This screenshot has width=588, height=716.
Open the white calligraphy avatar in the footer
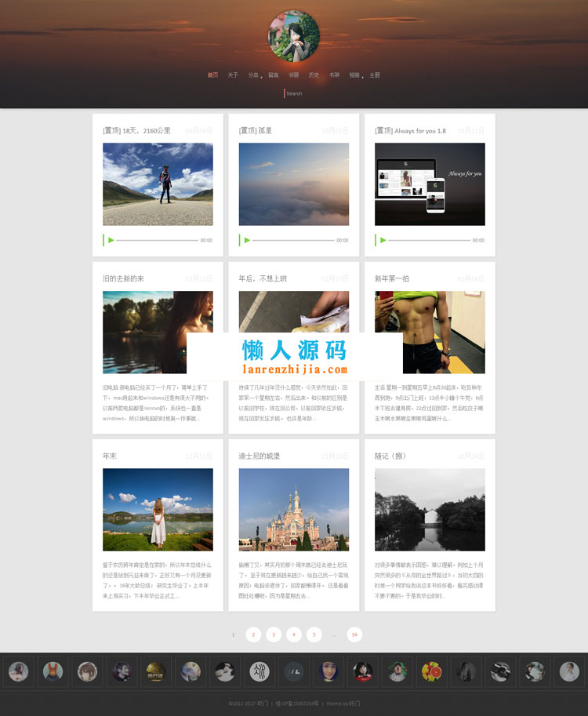[x=260, y=672]
